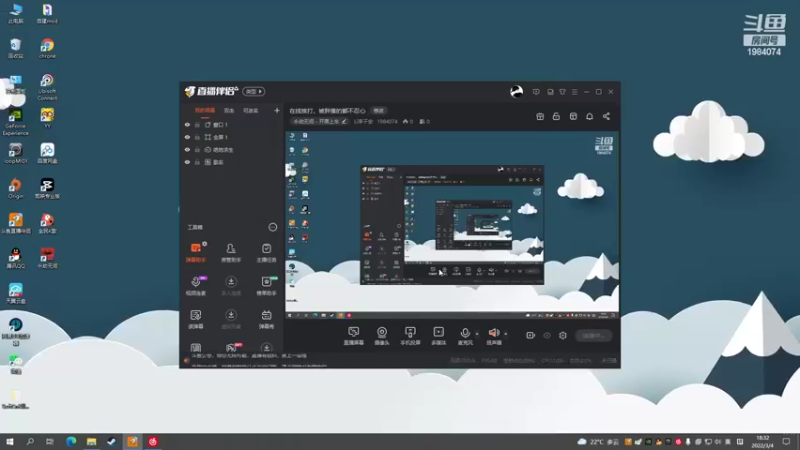800x450 pixels.
Task: Add a 直播屏幕 screen capture source
Action: (x=354, y=336)
